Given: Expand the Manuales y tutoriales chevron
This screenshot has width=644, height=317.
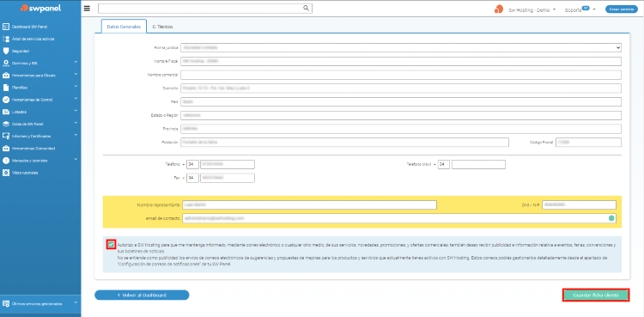Looking at the screenshot, I should coord(76,160).
